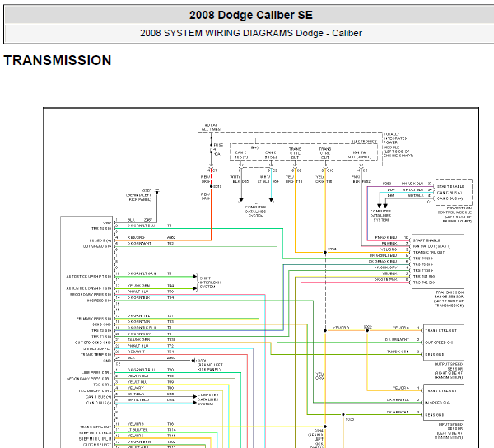Click the "TRANS TEMP SIG" pin label
This screenshot has width=494, height=448.
(x=96, y=354)
